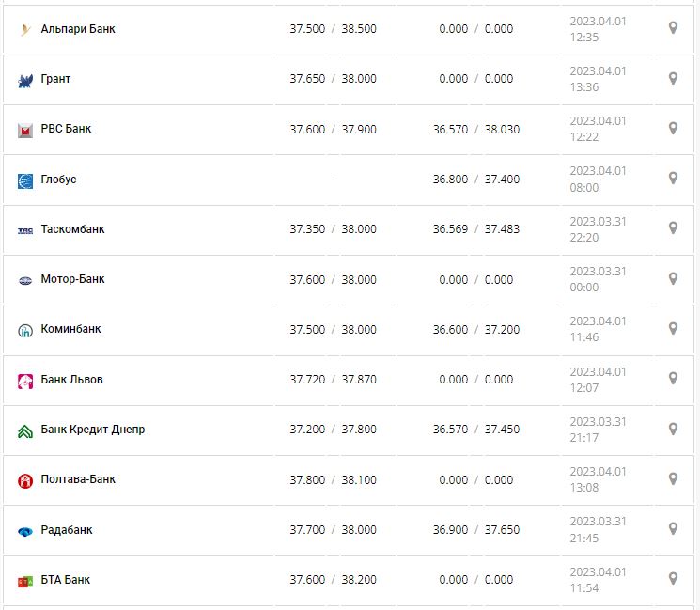The height and width of the screenshot is (610, 700).
Task: Click the Глобус row map pin
Action: (673, 178)
